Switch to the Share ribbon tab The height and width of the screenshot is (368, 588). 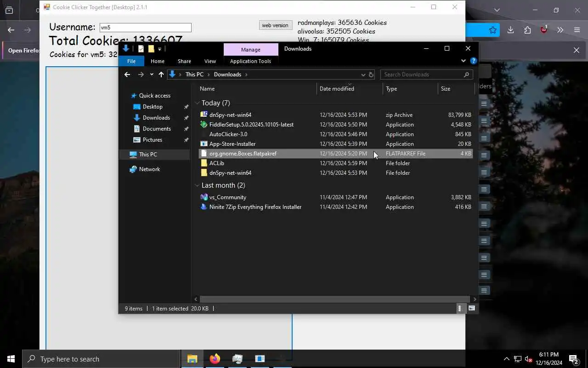coord(184,61)
